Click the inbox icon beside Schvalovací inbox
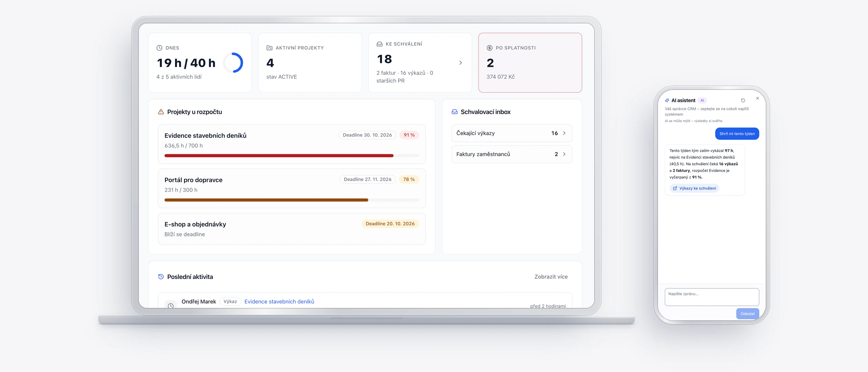 pyautogui.click(x=455, y=112)
